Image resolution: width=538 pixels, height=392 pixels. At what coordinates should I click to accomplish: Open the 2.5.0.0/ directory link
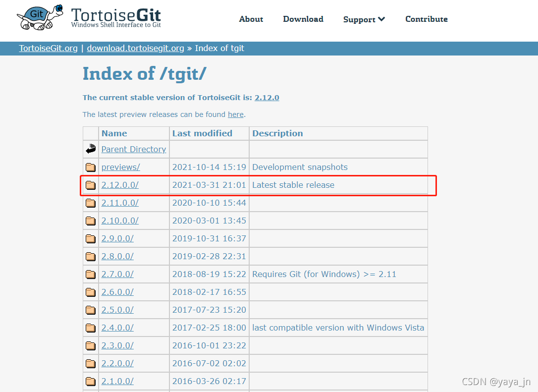coord(118,310)
